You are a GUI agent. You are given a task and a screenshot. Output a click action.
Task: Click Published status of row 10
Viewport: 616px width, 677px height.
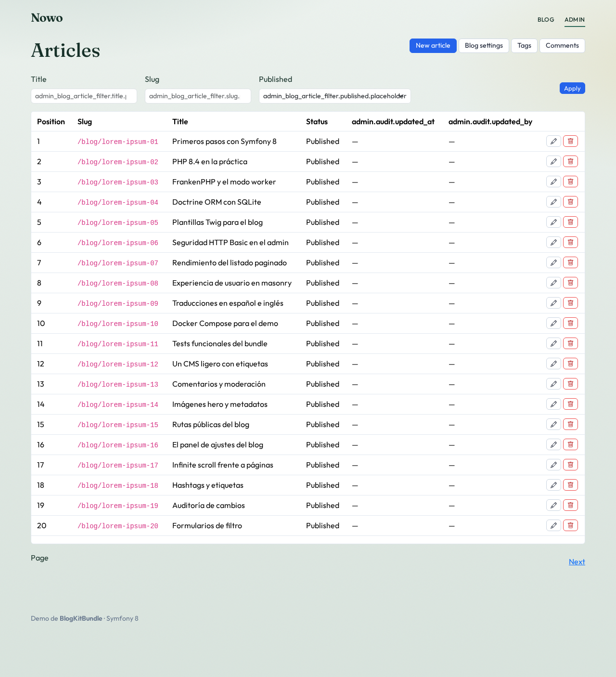pyautogui.click(x=322, y=324)
